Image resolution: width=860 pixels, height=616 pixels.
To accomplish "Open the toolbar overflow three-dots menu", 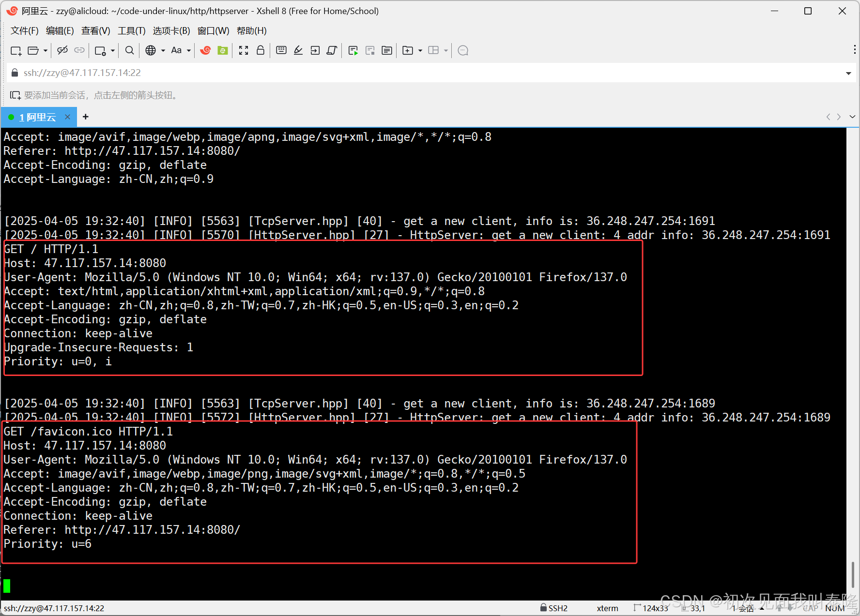I will point(855,50).
